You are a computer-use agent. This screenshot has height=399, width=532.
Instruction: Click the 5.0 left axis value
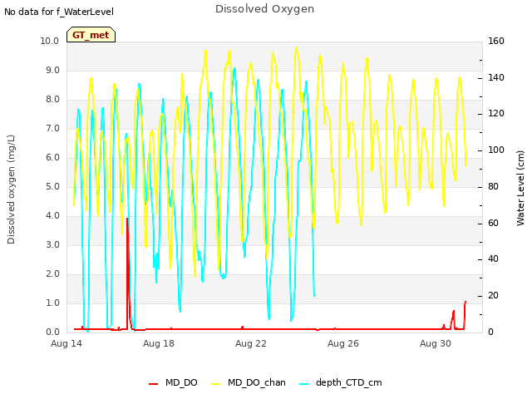[52, 186]
